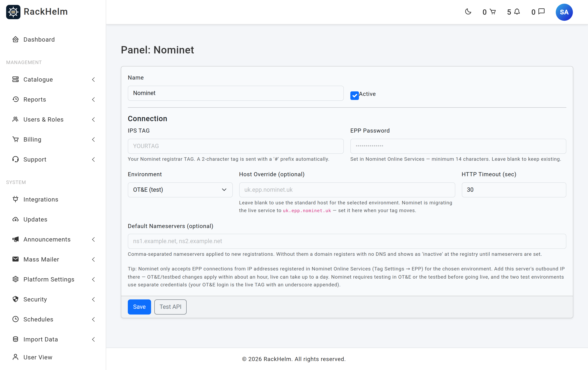Click the Import Data database icon
The width and height of the screenshot is (588, 370).
click(x=15, y=339)
